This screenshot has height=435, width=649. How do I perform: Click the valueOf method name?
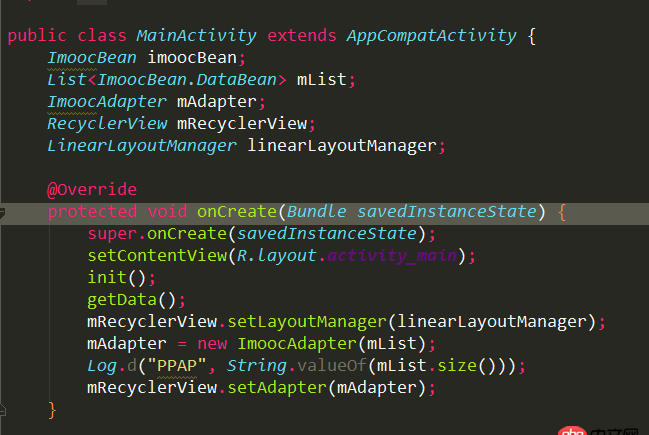click(x=332, y=365)
